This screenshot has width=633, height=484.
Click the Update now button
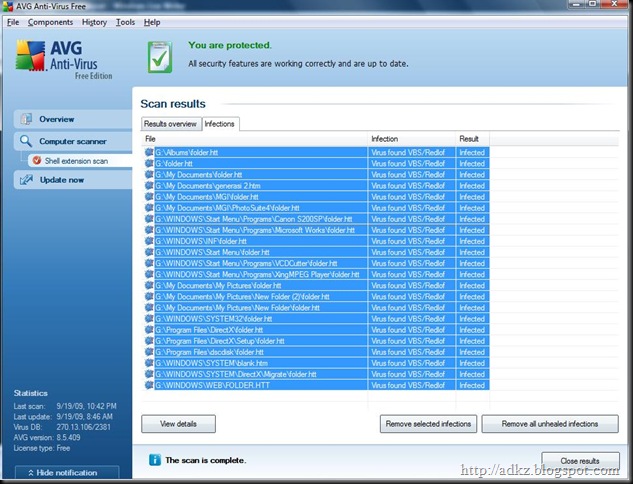click(x=73, y=180)
